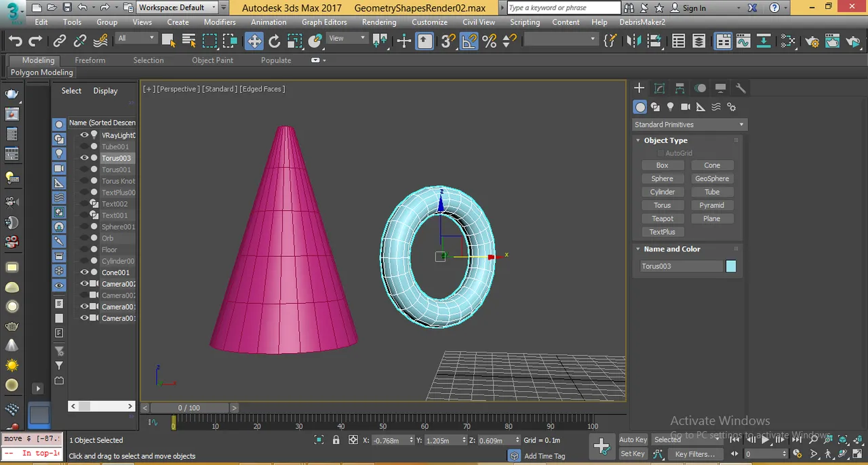Image resolution: width=868 pixels, height=465 pixels.
Task: Click the keyword search field
Action: click(564, 7)
